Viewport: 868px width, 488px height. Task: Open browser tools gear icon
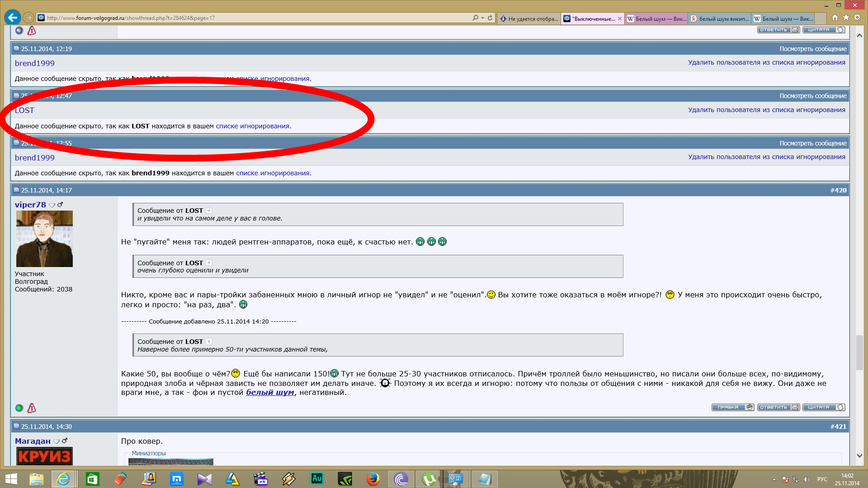pyautogui.click(x=857, y=18)
